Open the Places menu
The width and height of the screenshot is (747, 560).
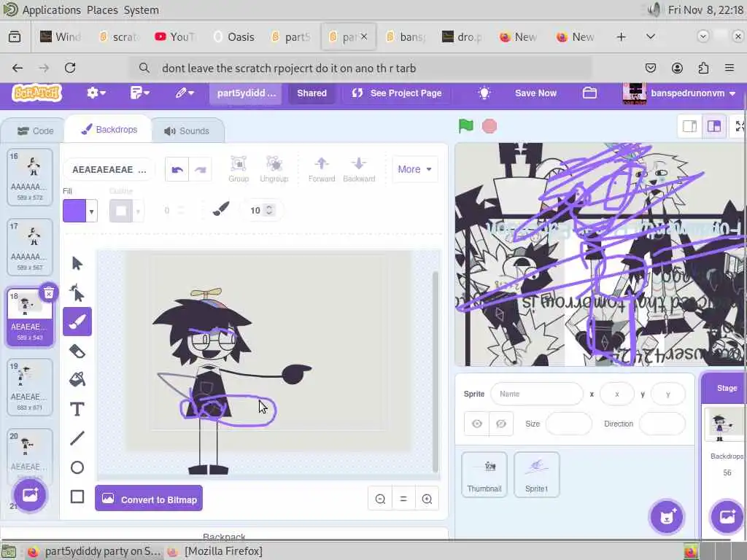coord(102,9)
